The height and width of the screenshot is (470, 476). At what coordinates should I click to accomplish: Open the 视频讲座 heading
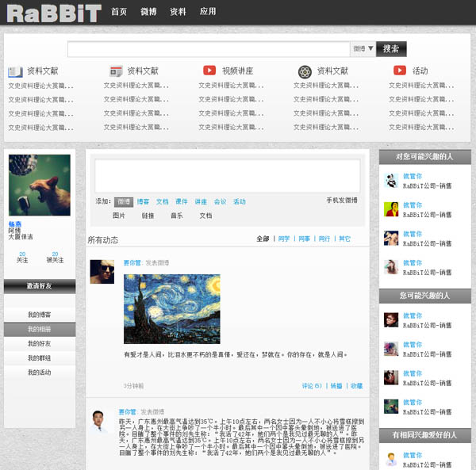point(238,71)
